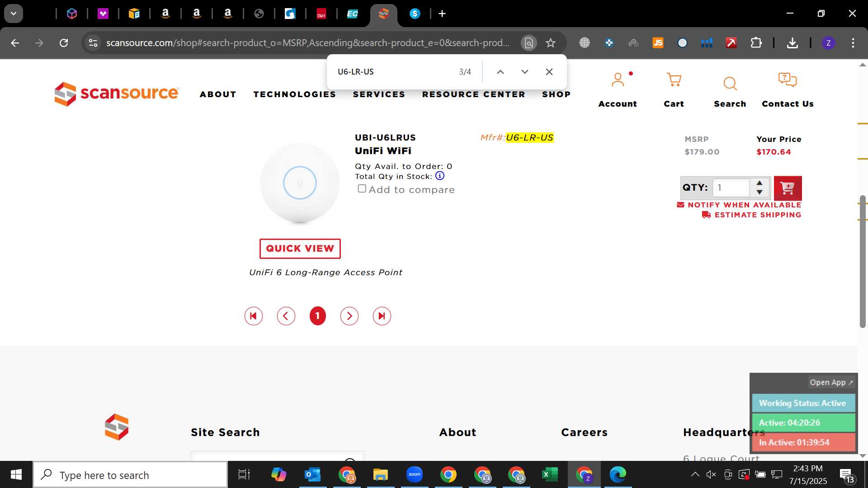Open browser Downloads icon

click(792, 43)
